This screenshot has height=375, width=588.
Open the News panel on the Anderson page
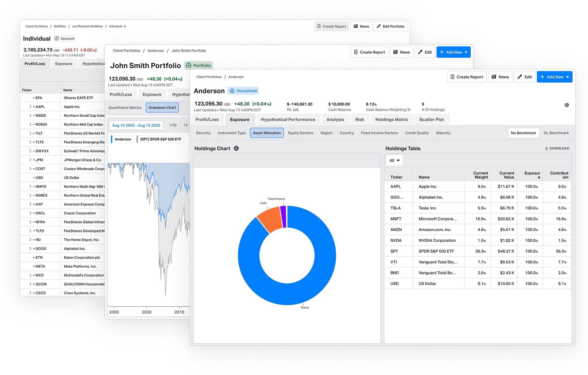tap(500, 77)
